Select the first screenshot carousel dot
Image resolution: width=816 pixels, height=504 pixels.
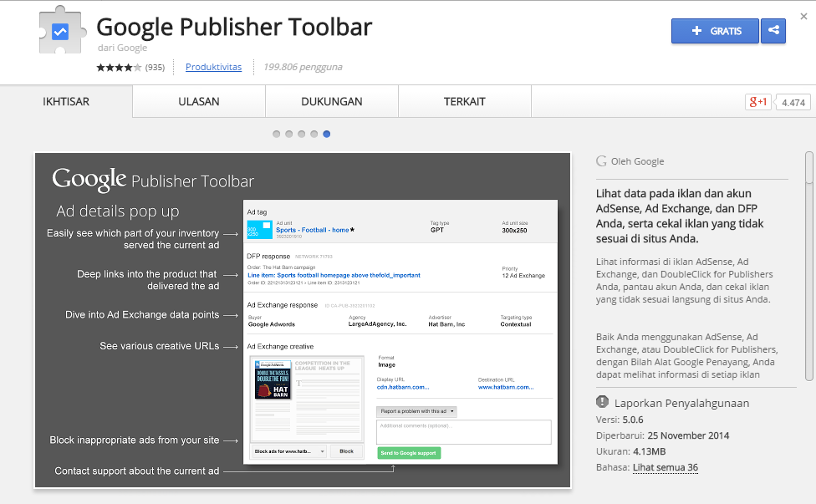pyautogui.click(x=277, y=135)
